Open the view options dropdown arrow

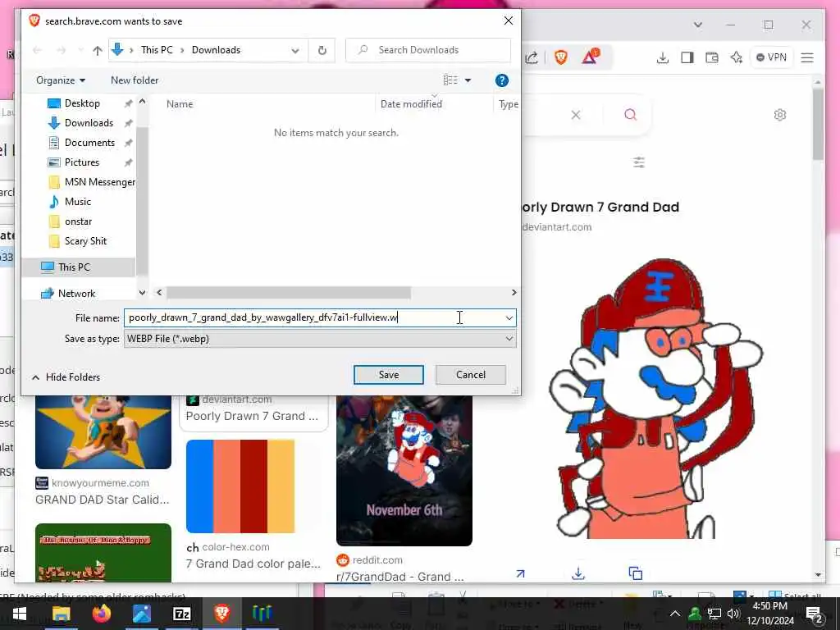[468, 80]
